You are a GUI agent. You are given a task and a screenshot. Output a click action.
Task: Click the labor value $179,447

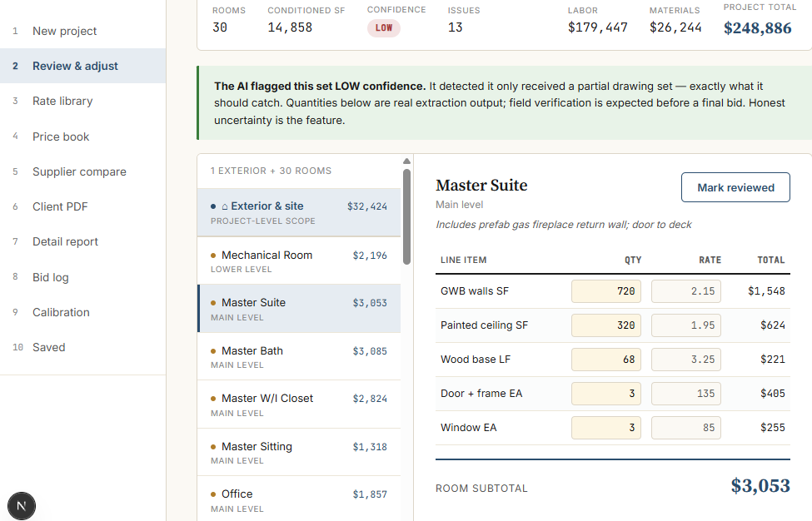(598, 27)
